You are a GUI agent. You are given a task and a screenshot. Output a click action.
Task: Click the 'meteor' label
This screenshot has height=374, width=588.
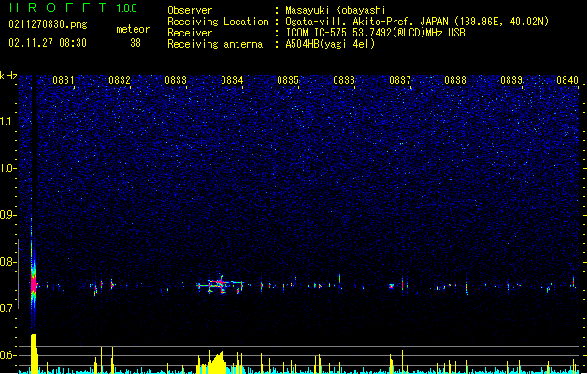(x=133, y=29)
